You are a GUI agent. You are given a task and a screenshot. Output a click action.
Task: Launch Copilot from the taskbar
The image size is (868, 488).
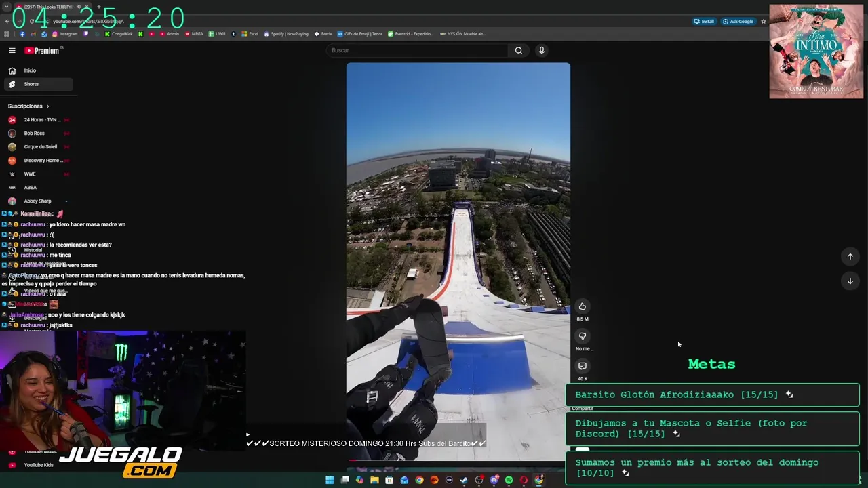click(x=359, y=480)
